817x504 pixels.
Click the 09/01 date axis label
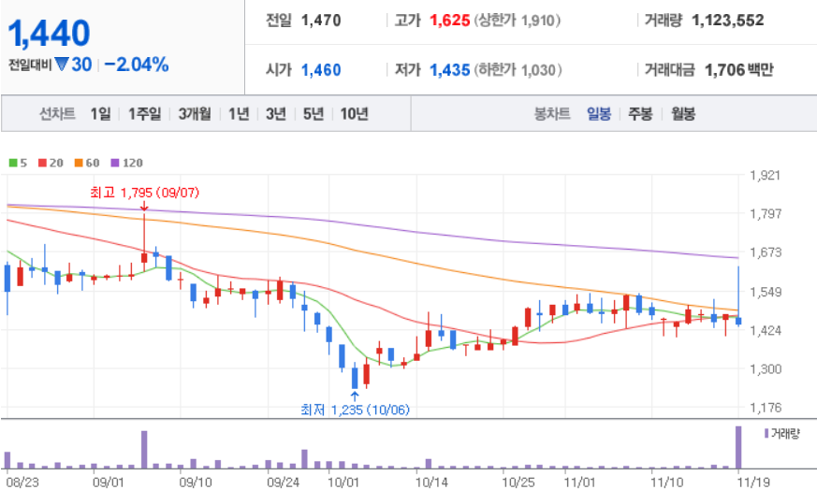109,482
